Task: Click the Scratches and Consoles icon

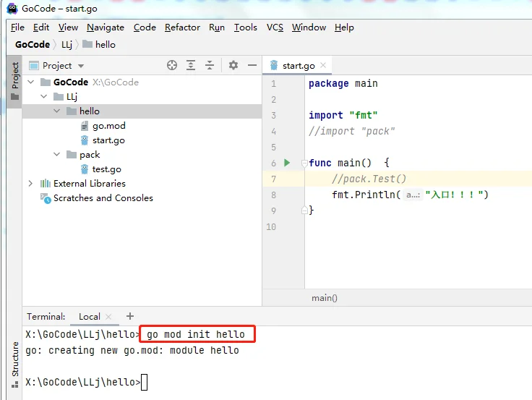Action: coord(46,198)
